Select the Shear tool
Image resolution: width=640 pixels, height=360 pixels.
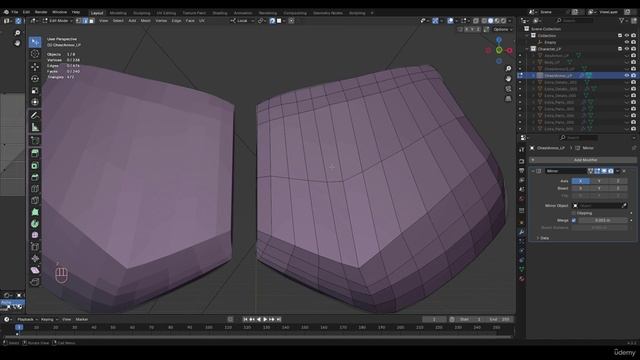pyautogui.click(x=35, y=270)
